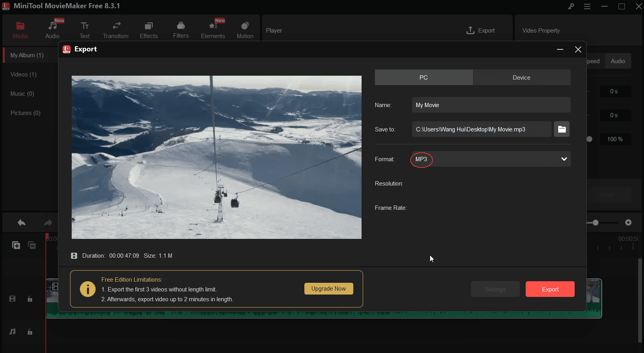Toggle the audio track lock
Viewport: 644px width, 353px height.
coord(30,332)
